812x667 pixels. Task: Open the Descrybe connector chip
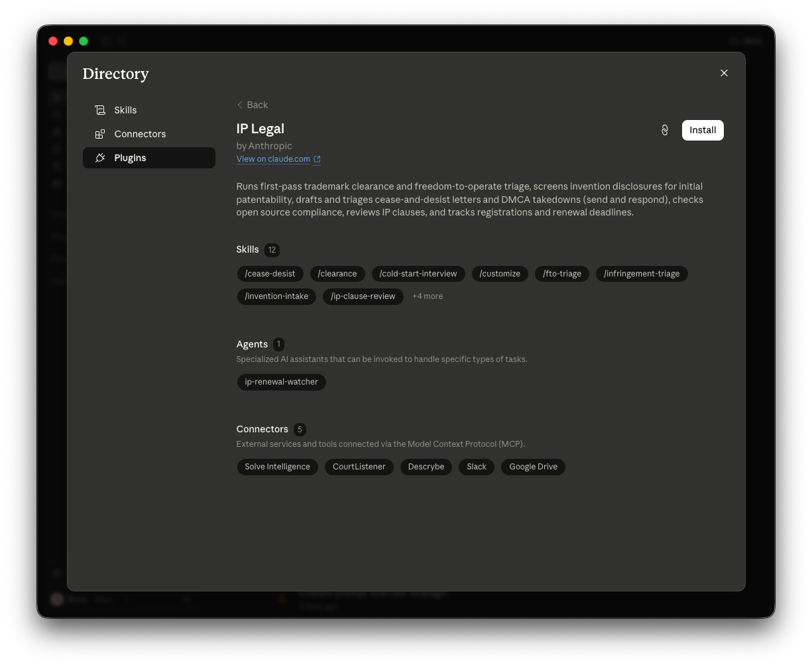coord(426,467)
